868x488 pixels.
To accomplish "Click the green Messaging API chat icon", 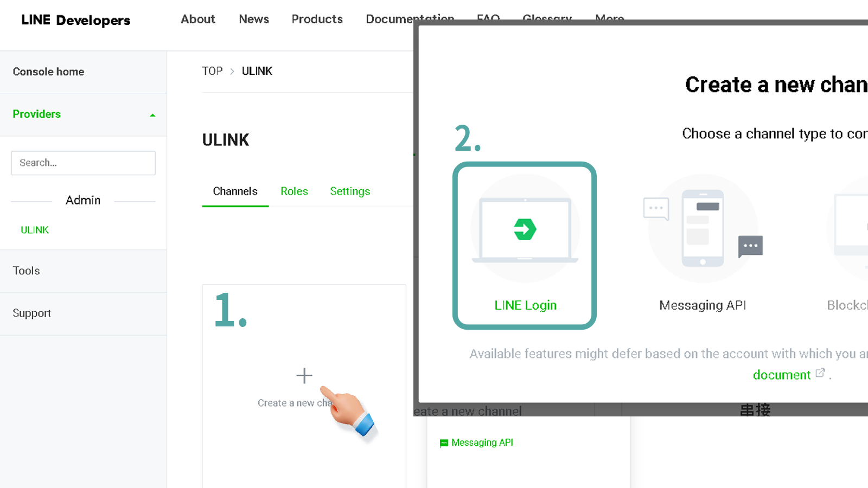I will (444, 443).
